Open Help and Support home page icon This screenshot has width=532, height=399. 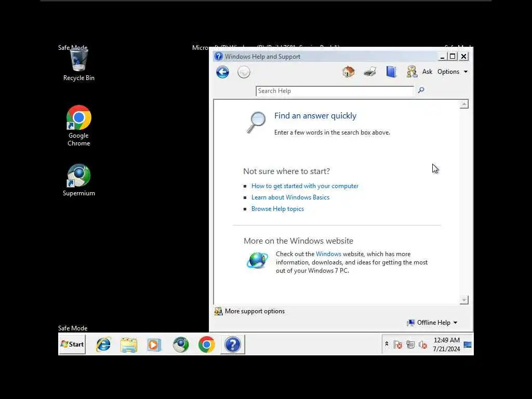tap(348, 72)
